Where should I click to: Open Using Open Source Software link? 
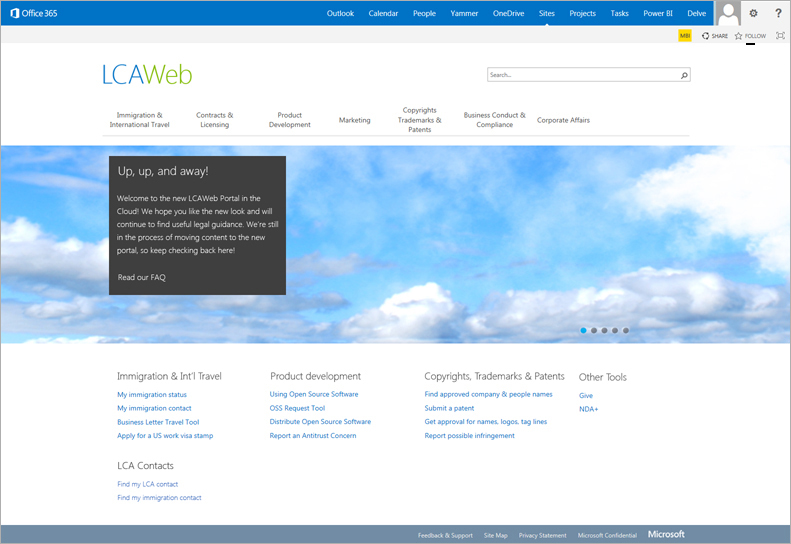coord(314,394)
